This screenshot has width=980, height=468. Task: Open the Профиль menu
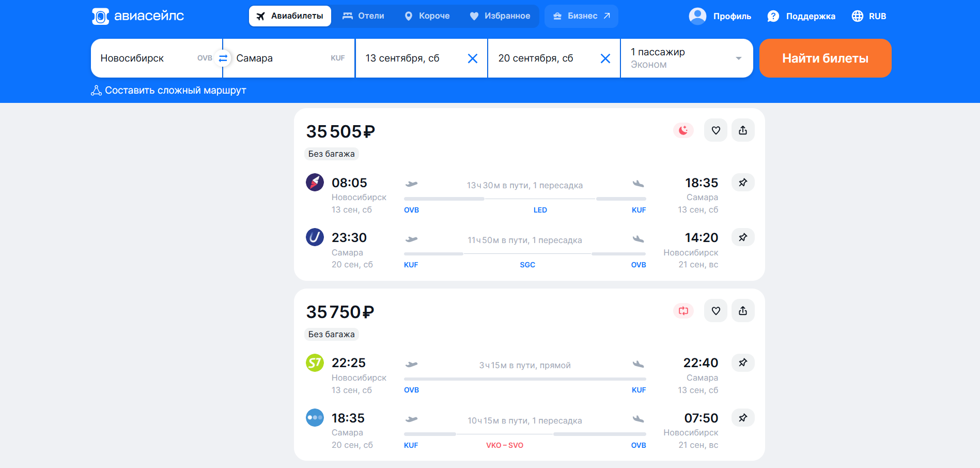click(720, 16)
